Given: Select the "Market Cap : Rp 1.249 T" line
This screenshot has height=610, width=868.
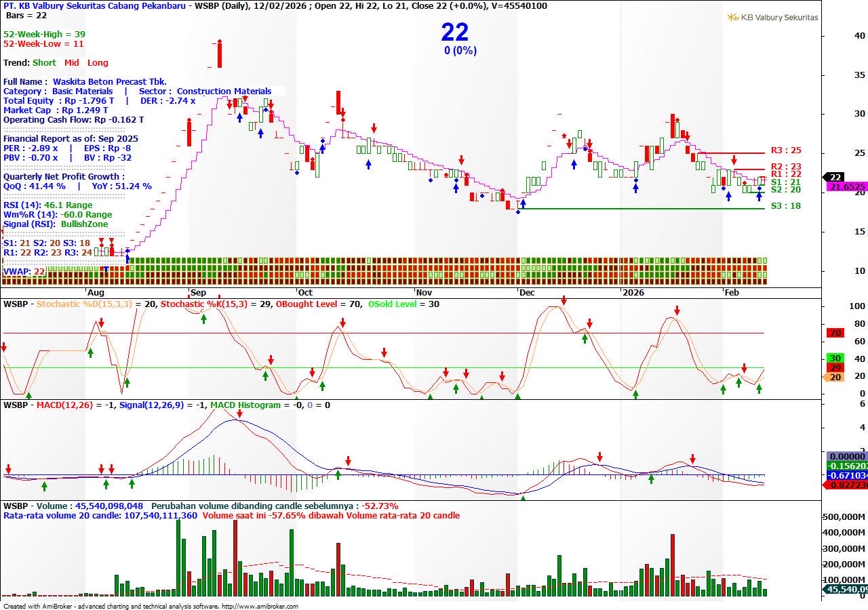Looking at the screenshot, I should (x=56, y=110).
